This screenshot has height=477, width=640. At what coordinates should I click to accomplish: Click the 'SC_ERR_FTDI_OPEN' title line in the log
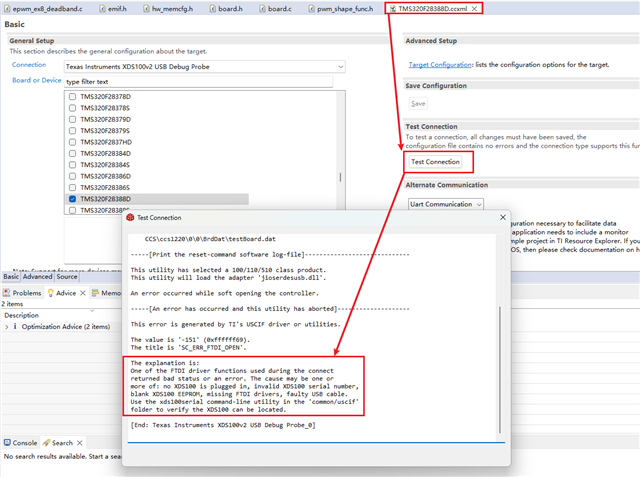189,348
